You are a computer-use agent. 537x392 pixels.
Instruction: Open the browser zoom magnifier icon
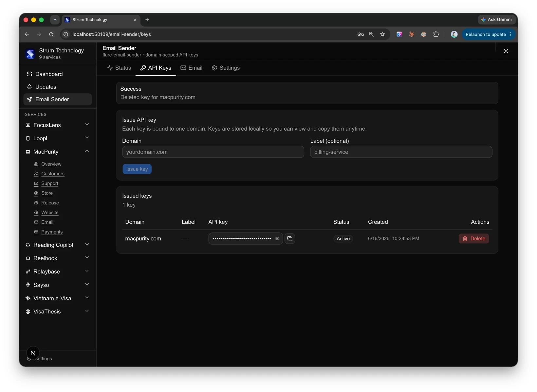pyautogui.click(x=371, y=34)
